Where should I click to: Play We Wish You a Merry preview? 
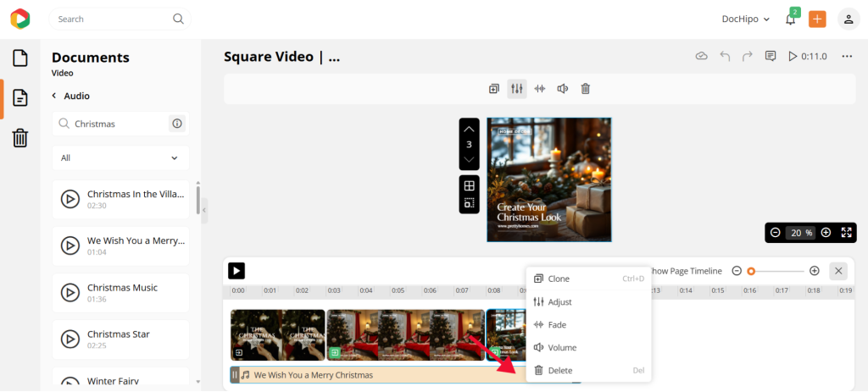[70, 246]
